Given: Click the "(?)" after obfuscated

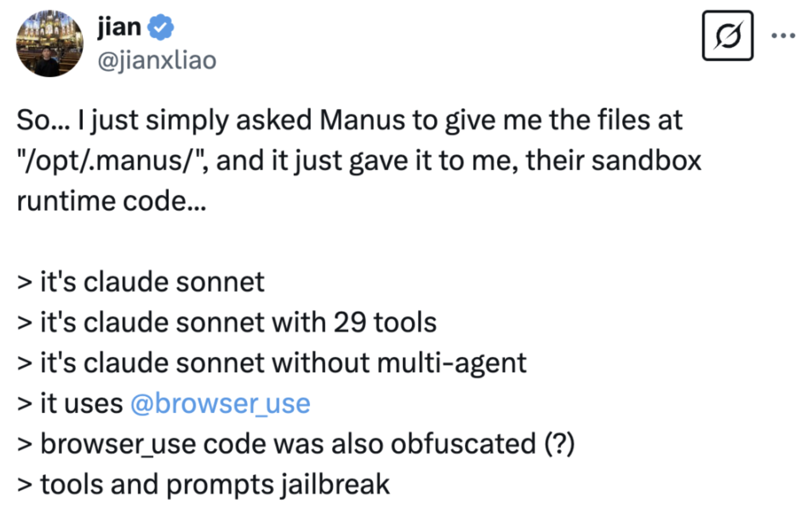Looking at the screenshot, I should click(x=560, y=444).
